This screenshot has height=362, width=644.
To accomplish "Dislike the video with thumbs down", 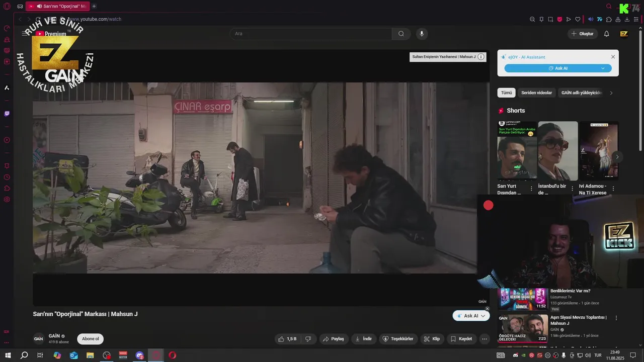I will [x=308, y=339].
